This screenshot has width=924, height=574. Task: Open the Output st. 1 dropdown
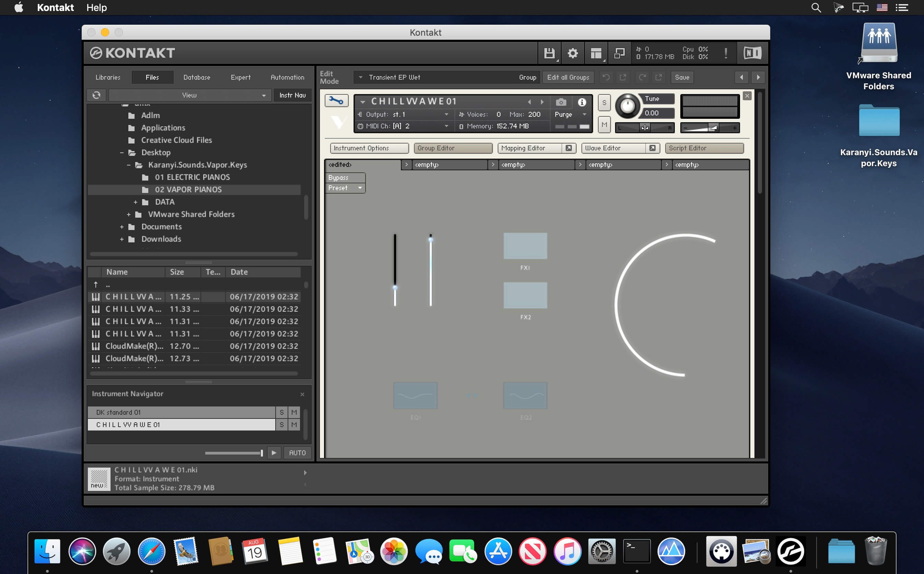pos(405,114)
